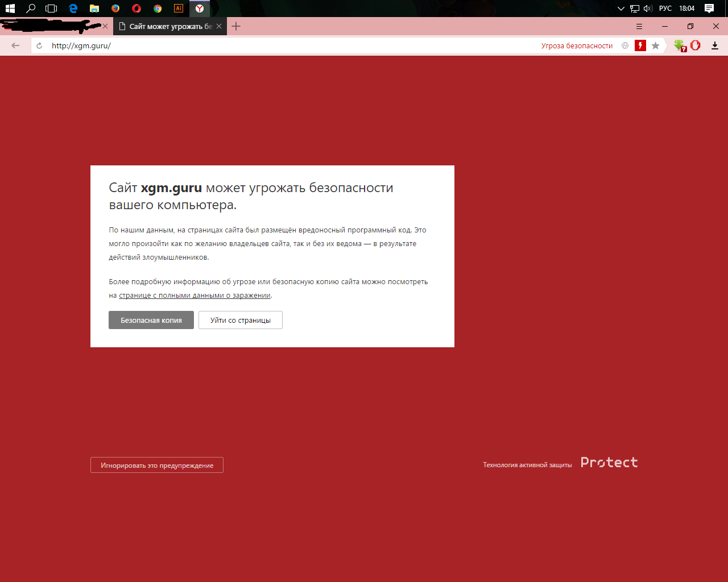728x582 pixels.
Task: Open a new browser tab
Action: [236, 26]
